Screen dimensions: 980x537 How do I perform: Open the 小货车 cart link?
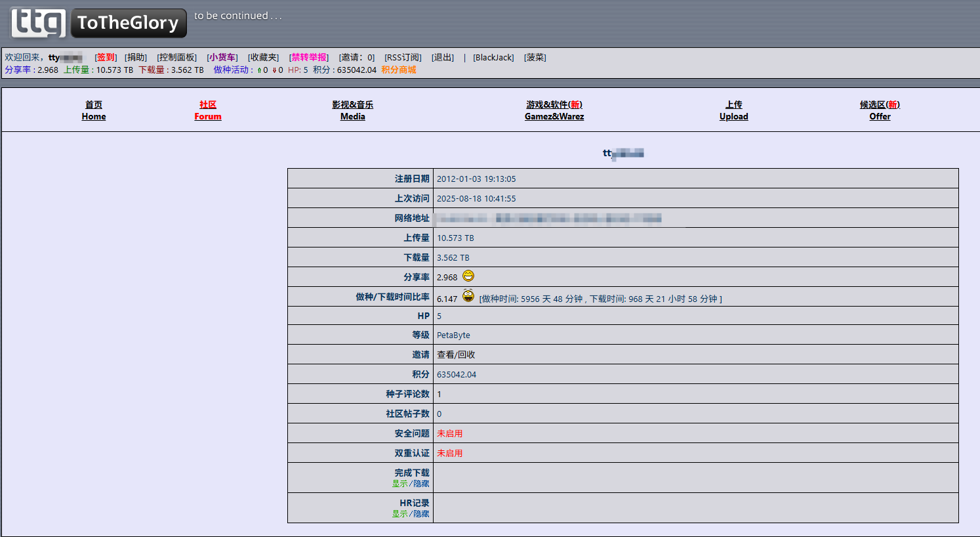(222, 58)
